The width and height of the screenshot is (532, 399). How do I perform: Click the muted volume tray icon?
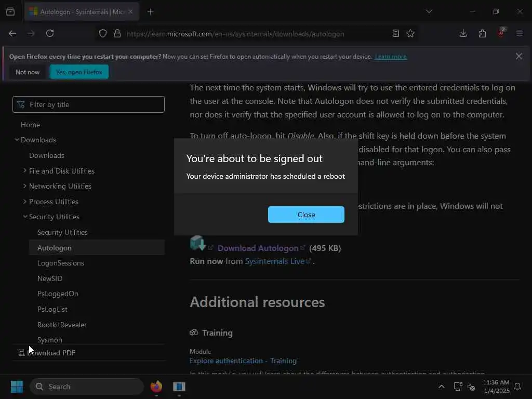pos(471,387)
